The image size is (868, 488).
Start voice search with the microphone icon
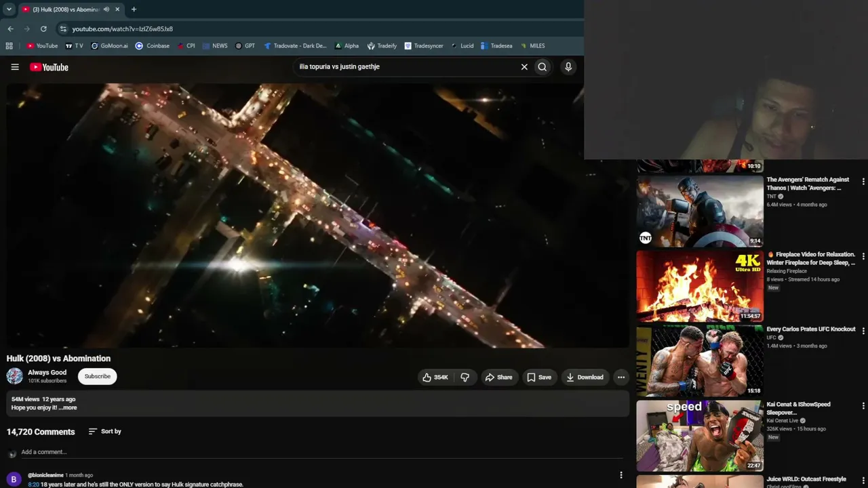[568, 67]
